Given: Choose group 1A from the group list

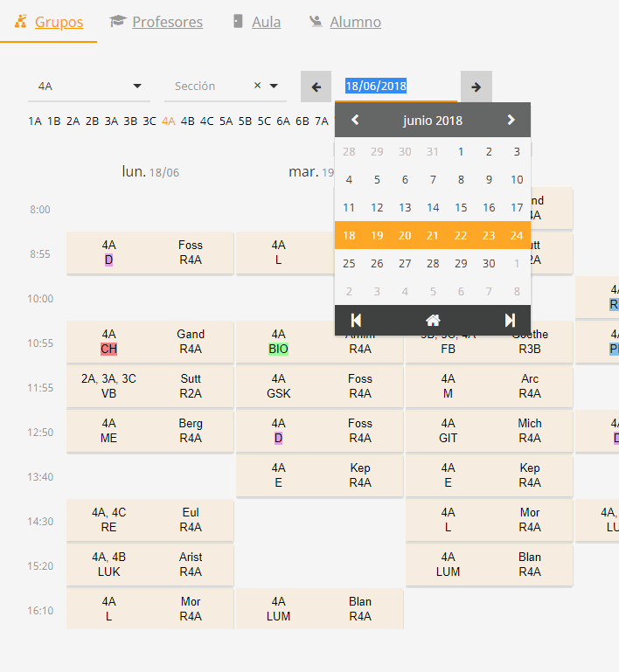Looking at the screenshot, I should [35, 121].
